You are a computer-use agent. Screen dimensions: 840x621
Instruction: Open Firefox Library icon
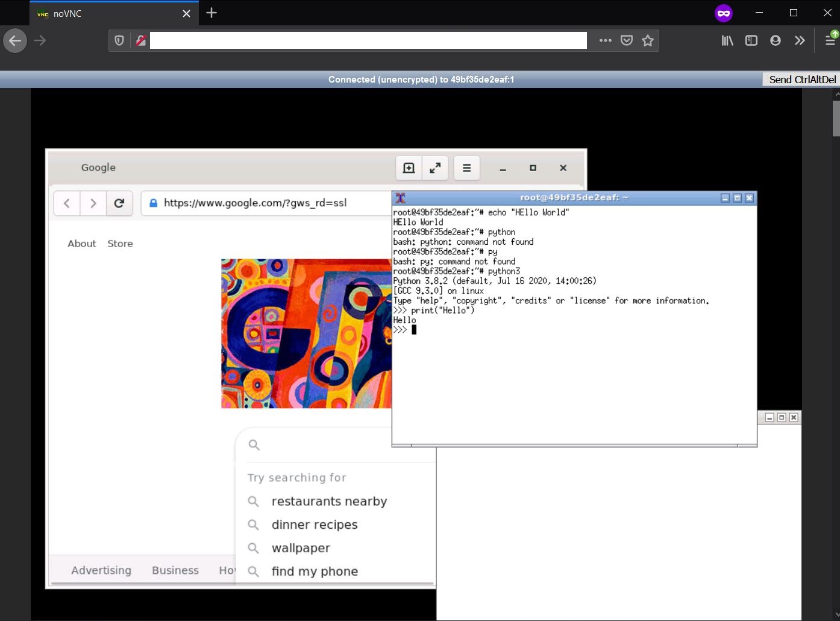tap(727, 40)
